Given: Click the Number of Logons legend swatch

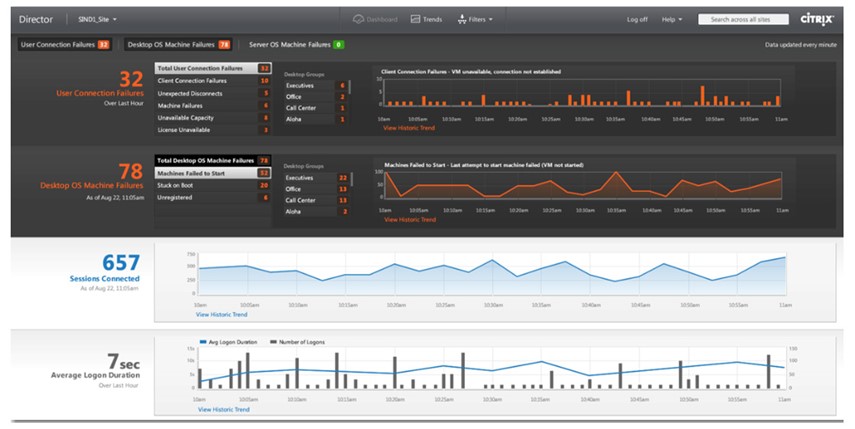Looking at the screenshot, I should click(274, 342).
